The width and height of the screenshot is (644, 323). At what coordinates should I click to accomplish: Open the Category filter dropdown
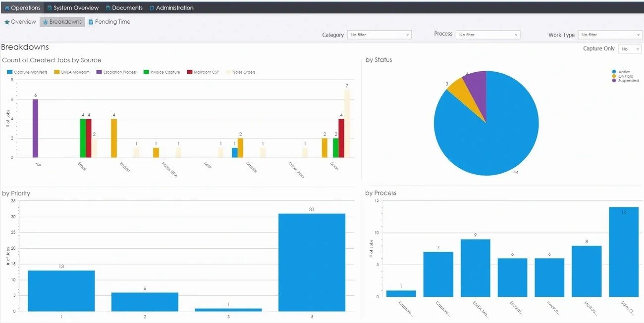379,35
